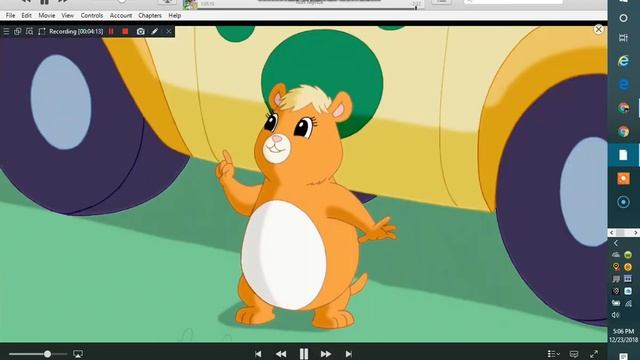Open the subtitles and captions icon
This screenshot has height=360, width=640.
574,354
